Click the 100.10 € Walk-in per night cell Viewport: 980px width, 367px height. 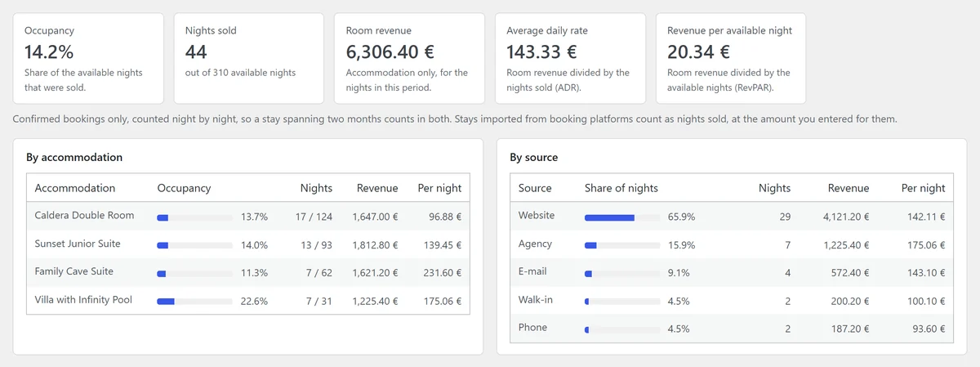point(924,301)
